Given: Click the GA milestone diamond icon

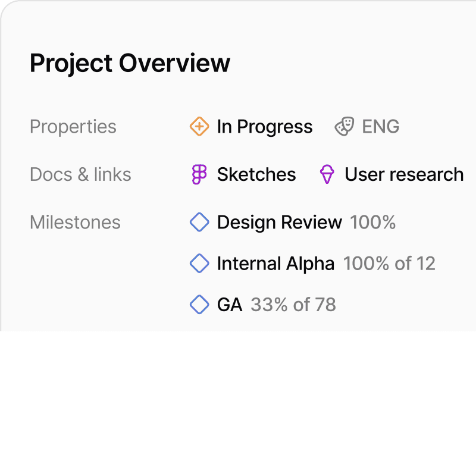Looking at the screenshot, I should coord(199,305).
